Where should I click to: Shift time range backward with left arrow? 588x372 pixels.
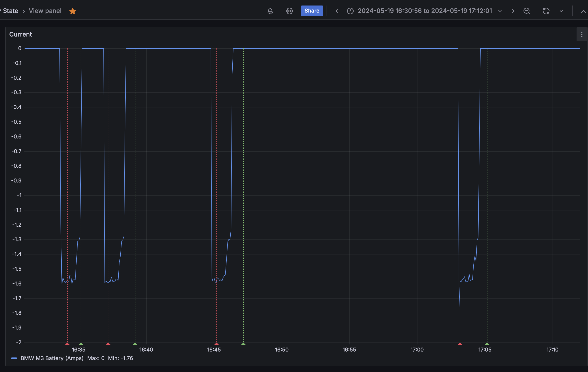(337, 11)
